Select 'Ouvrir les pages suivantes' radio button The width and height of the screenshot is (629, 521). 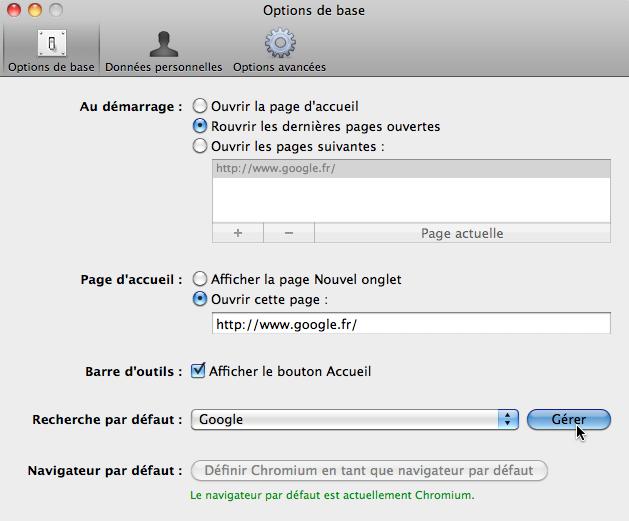[200, 146]
